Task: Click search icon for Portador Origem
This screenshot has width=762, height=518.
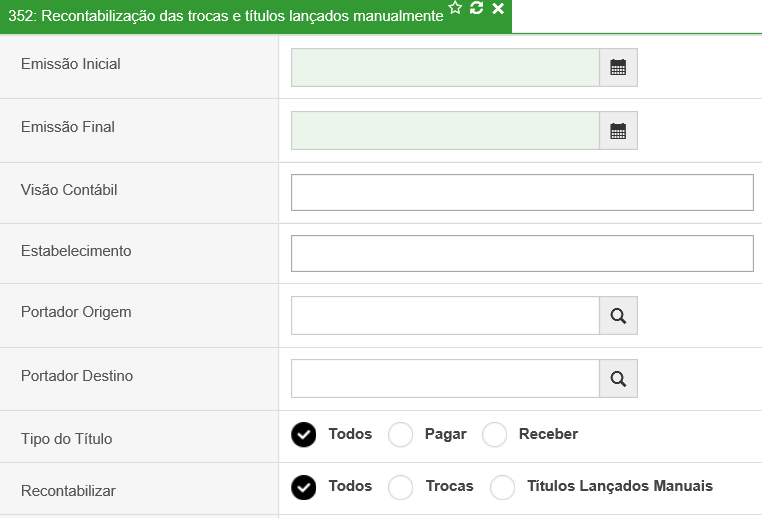Action: coord(618,316)
